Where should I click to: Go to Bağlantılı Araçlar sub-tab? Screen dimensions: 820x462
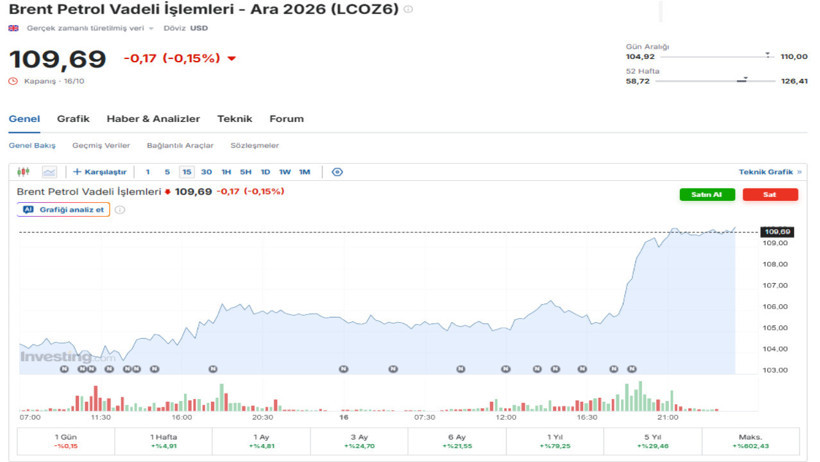pos(180,145)
